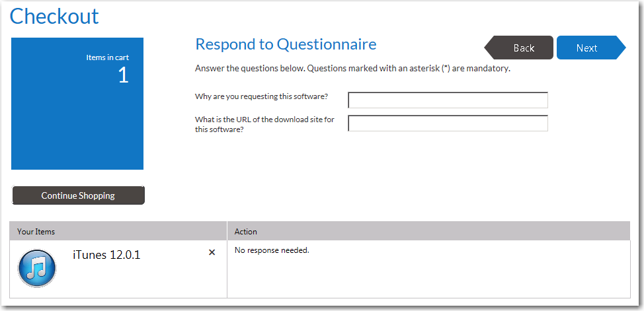Screen dimensions: 644x311
Task: Go Back to the previous step
Action: pyautogui.click(x=521, y=48)
